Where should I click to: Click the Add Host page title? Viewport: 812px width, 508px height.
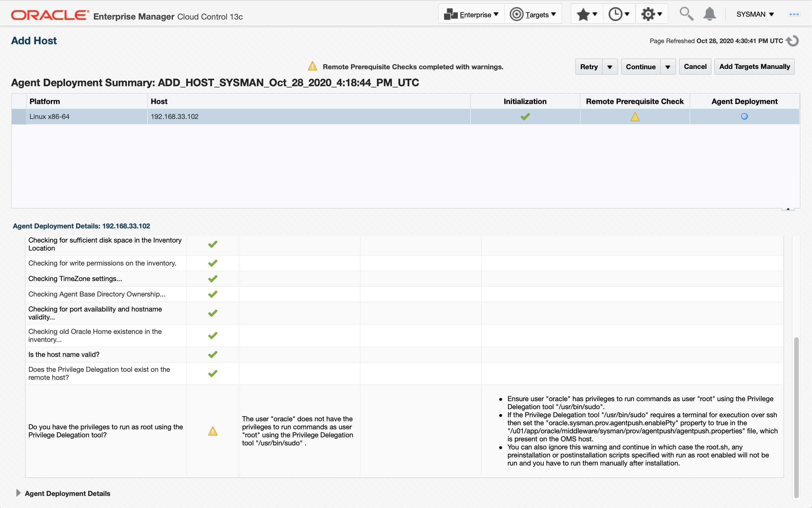point(34,41)
